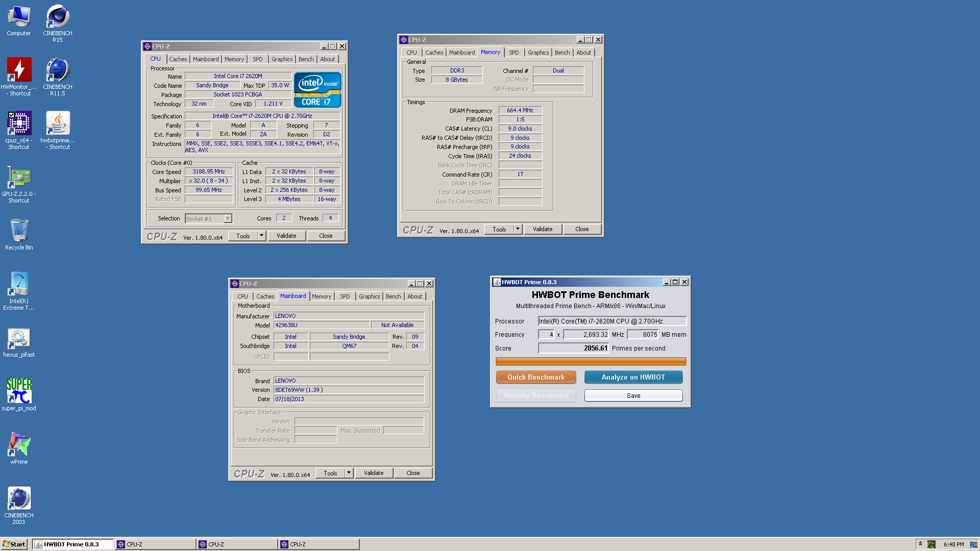
Task: Click the orange benchmark progress bar
Action: point(591,362)
